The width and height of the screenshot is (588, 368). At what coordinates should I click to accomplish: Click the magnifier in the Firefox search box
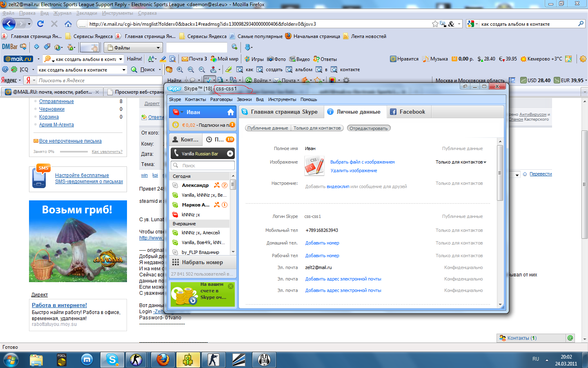(581, 24)
